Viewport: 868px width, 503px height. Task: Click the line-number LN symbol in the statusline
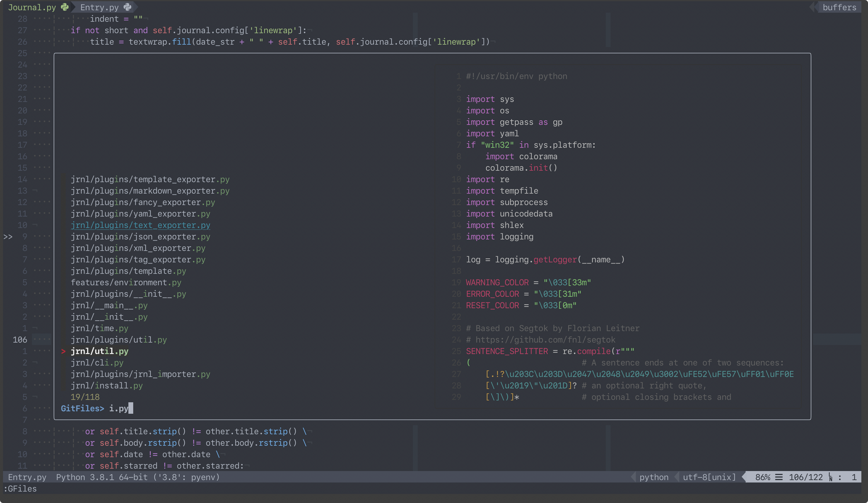(x=830, y=477)
